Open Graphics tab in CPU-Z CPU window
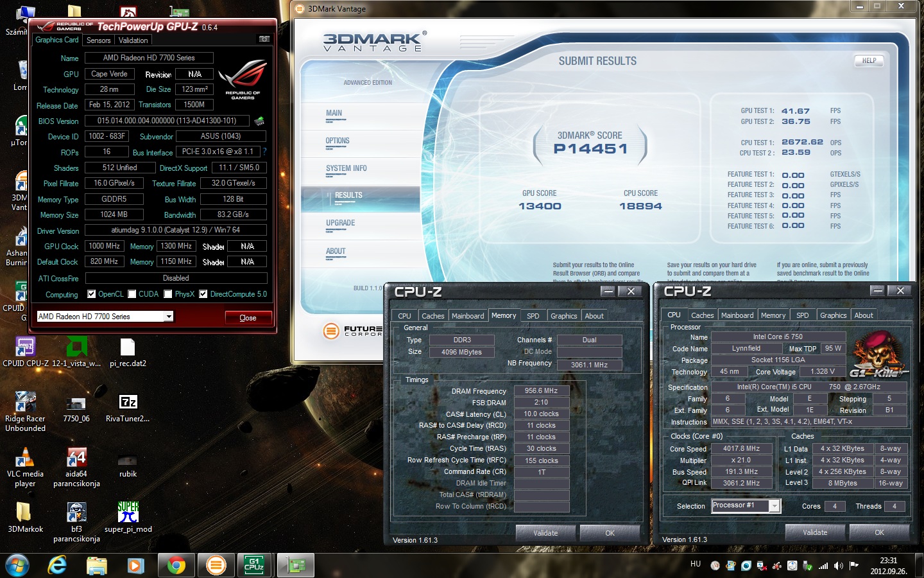Viewport: 924px width, 578px height. [x=833, y=315]
